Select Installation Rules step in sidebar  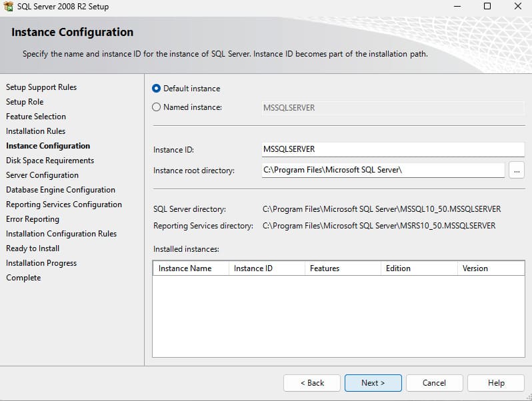point(35,131)
